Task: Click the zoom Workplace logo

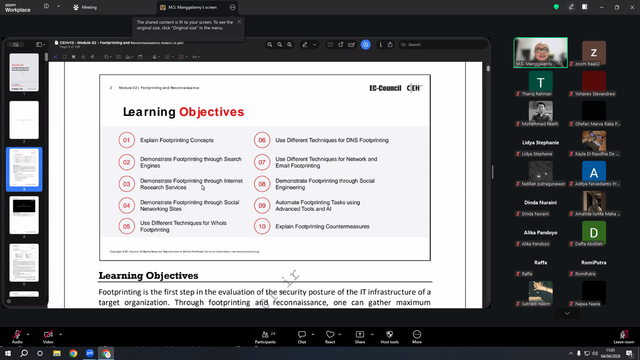Action: pos(18,8)
